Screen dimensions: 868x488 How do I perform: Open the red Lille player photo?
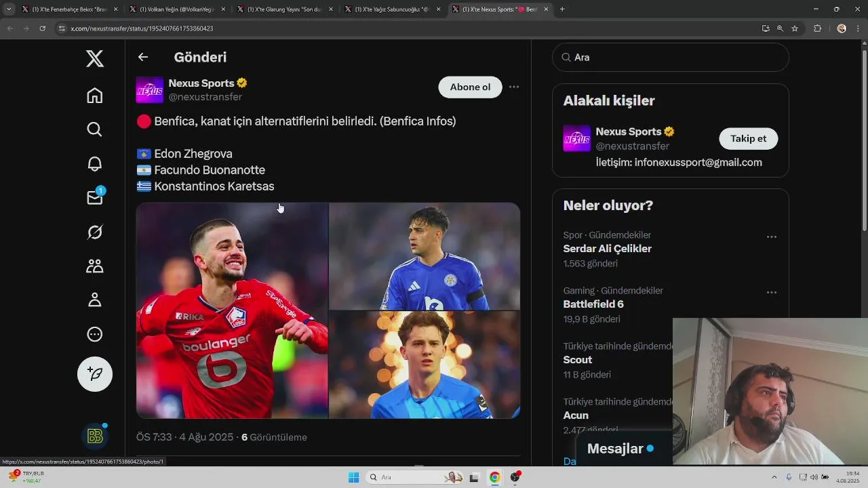pyautogui.click(x=232, y=310)
